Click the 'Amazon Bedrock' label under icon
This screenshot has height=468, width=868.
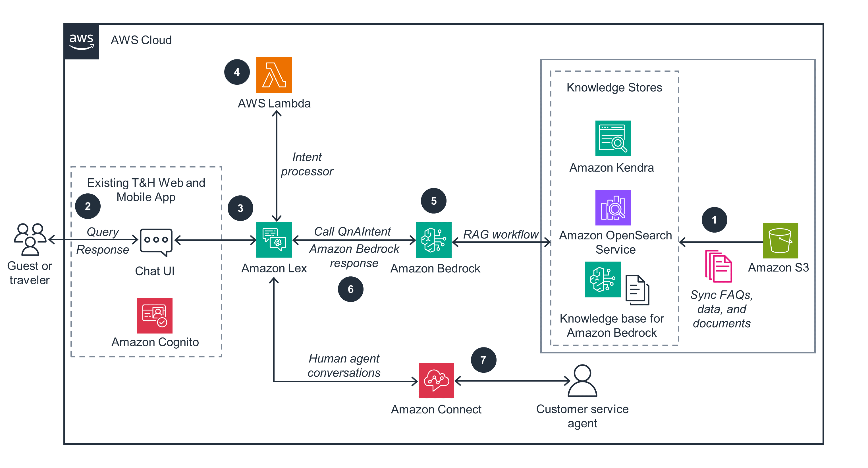[x=435, y=268]
